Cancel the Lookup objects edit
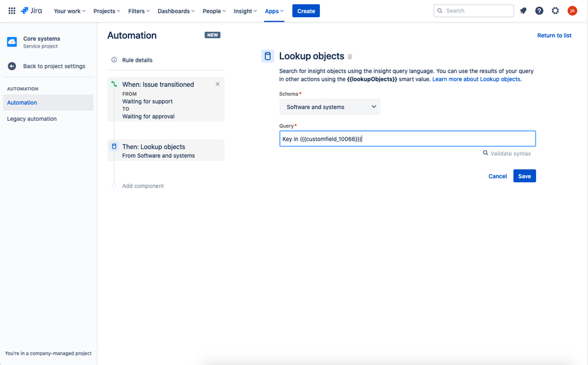The image size is (588, 365). (497, 176)
